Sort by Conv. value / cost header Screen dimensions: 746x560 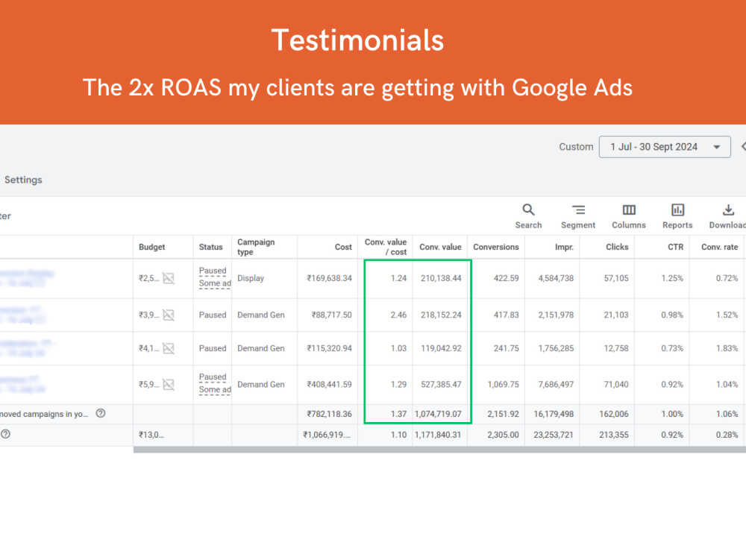click(386, 248)
